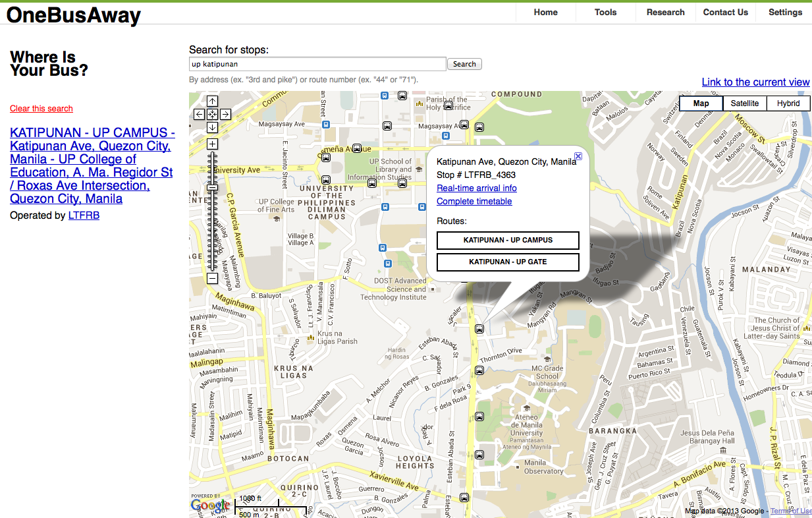Switch map to Satellite view
Image resolution: width=812 pixels, height=518 pixels.
point(744,103)
